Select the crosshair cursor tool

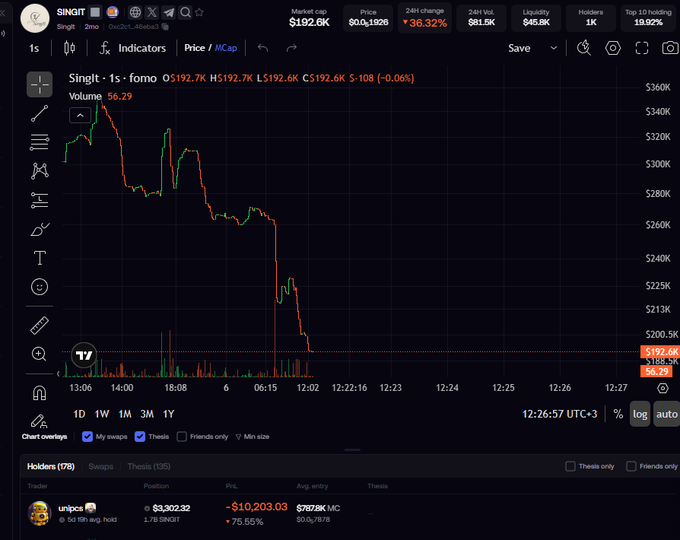coord(39,84)
